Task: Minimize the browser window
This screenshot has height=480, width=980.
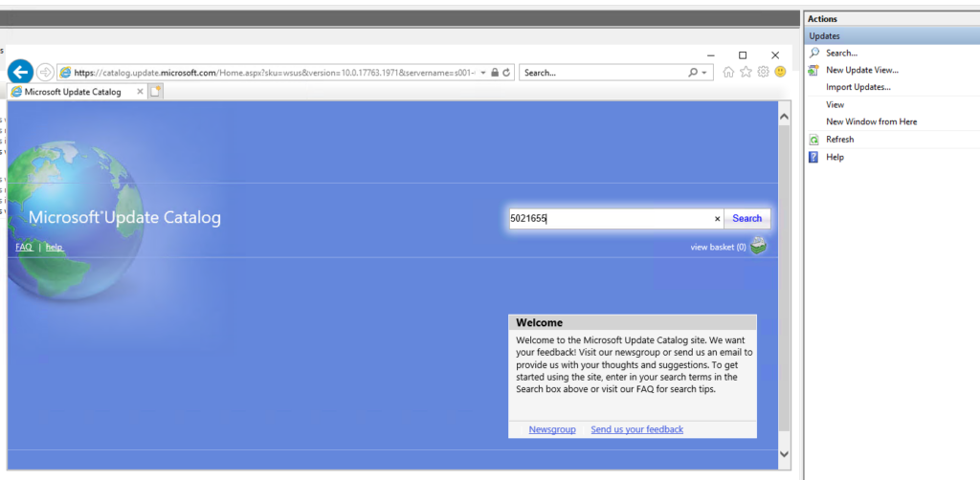Action: [x=711, y=55]
